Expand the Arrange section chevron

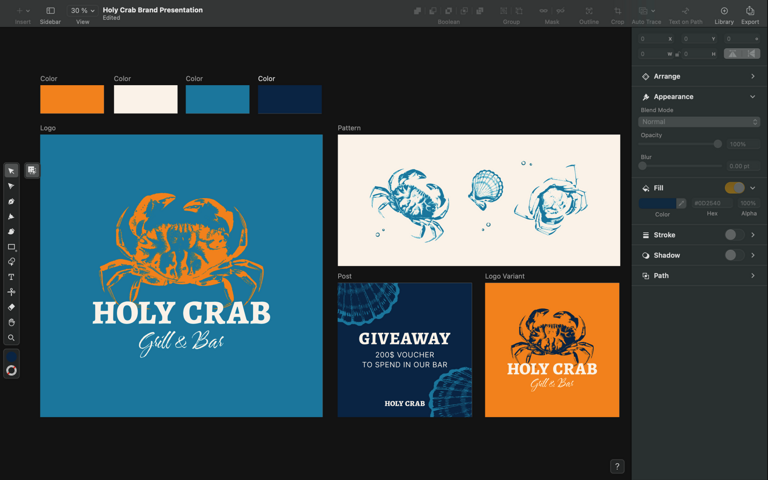coord(753,76)
